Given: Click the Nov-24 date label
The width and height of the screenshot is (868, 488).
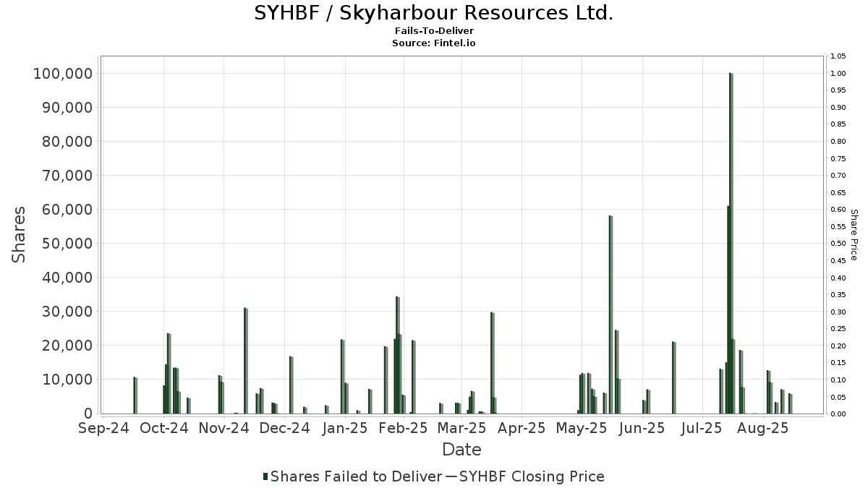Looking at the screenshot, I should point(224,428).
